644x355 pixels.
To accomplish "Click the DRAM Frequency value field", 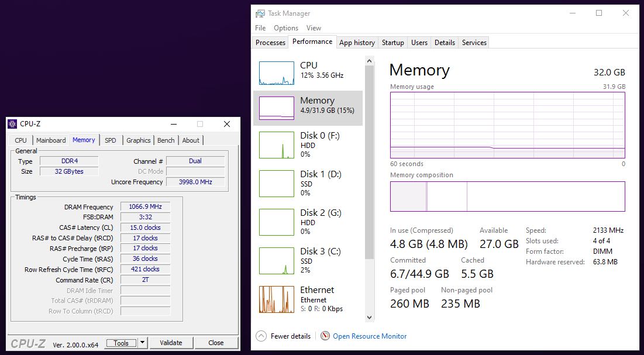I will click(x=145, y=207).
